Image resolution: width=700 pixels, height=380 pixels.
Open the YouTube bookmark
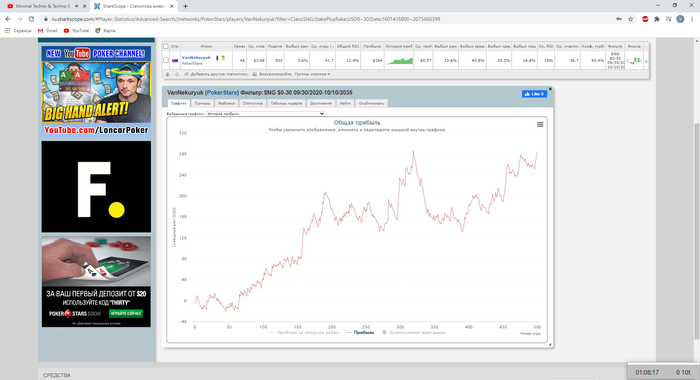click(76, 31)
